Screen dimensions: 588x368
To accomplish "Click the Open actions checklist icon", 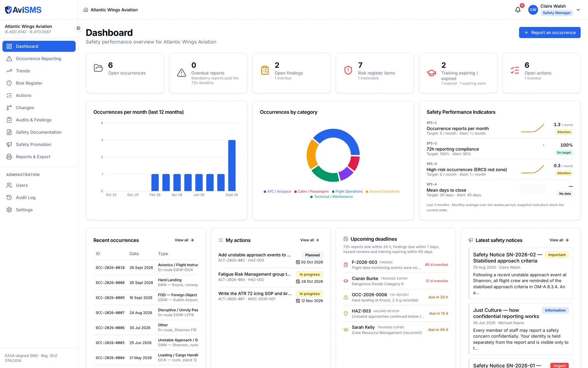I will tap(515, 70).
